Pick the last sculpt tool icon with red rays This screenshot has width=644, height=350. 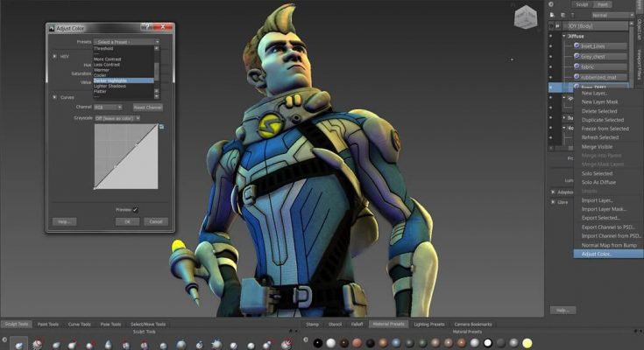[287, 344]
